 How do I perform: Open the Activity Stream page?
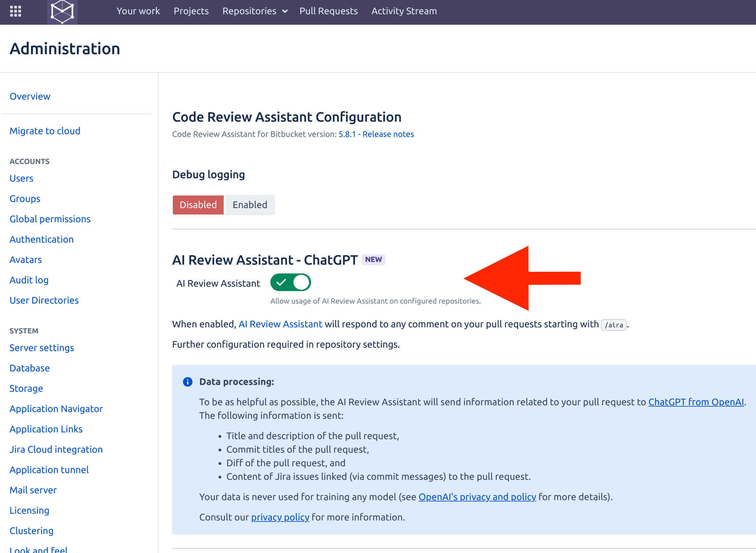pos(404,11)
